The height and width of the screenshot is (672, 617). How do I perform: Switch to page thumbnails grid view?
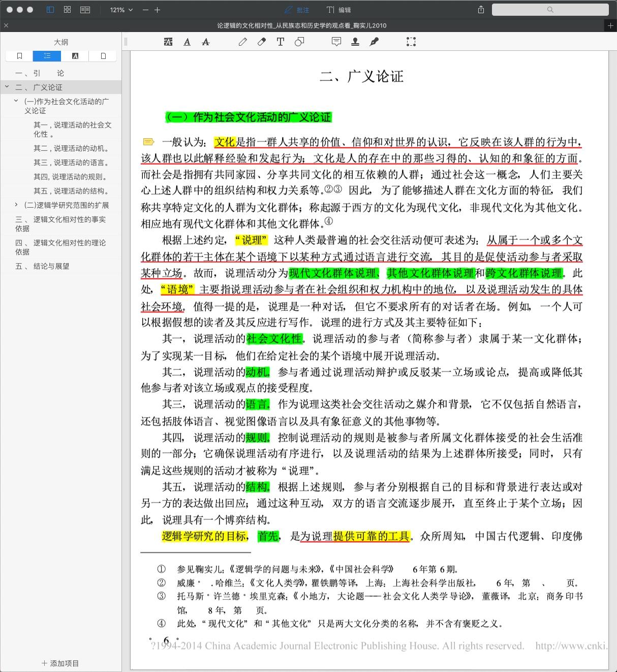(x=67, y=10)
